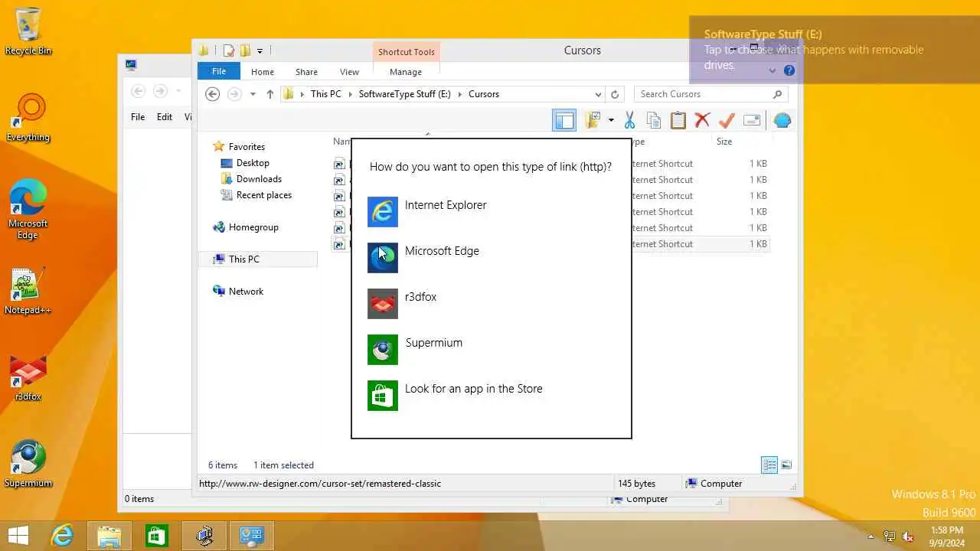Select This PC in navigation pane
This screenshot has width=980, height=551.
[x=243, y=259]
